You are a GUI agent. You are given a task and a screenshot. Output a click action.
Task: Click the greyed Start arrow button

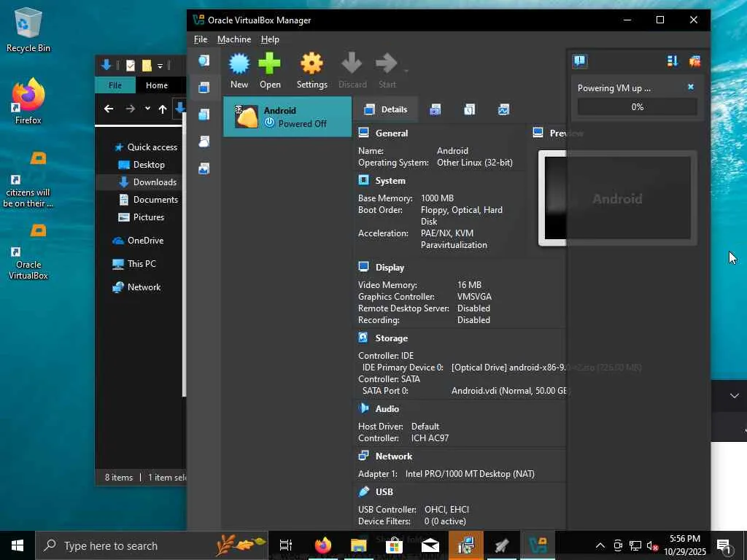pos(387,71)
